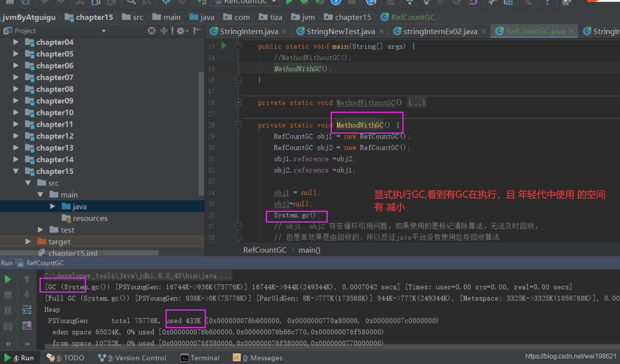Open the 6: TODO tool window
This screenshot has height=364, width=620.
pyautogui.click(x=66, y=358)
